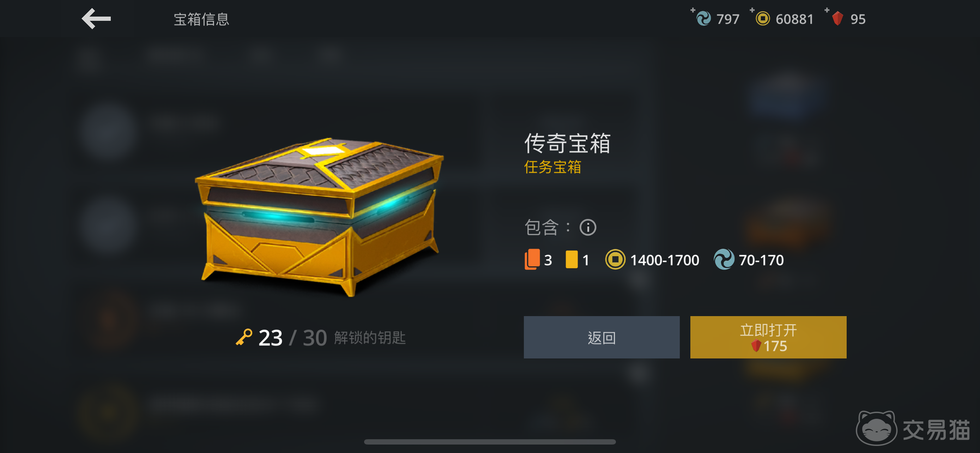Screen dimensions: 980x453
Task: Tap the swirl currency icon showing 797
Action: [x=703, y=19]
